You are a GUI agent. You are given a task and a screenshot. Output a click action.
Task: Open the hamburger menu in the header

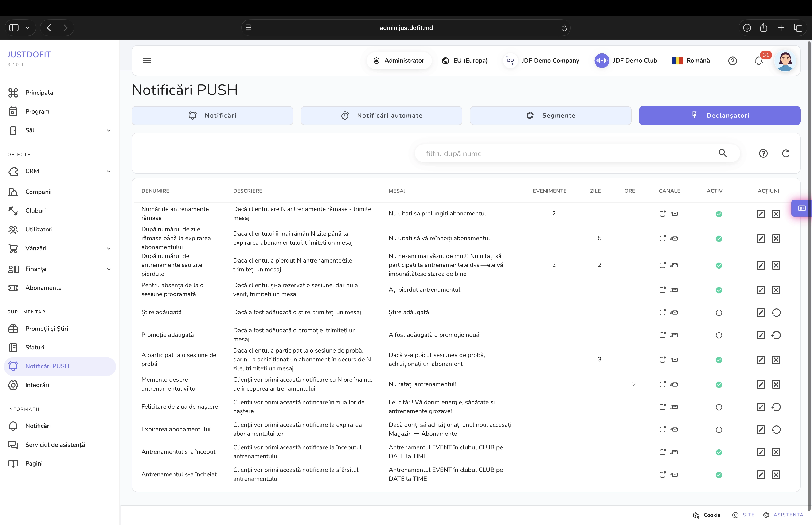pyautogui.click(x=147, y=61)
